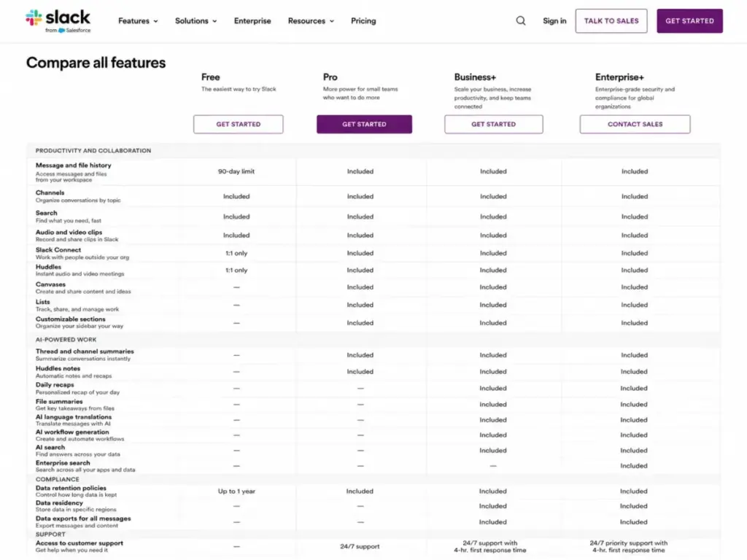Screen dimensions: 747x560
Task: Click the Search feature row label
Action: [x=46, y=213]
